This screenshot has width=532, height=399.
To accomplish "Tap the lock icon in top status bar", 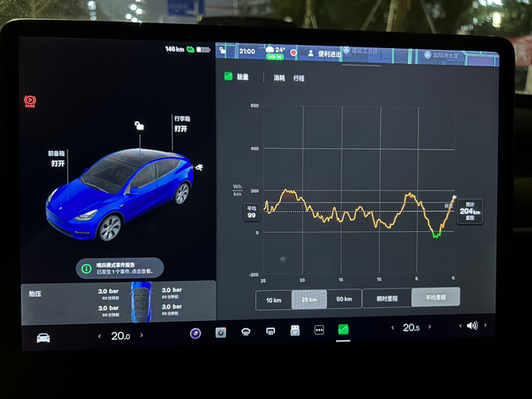I will [223, 51].
